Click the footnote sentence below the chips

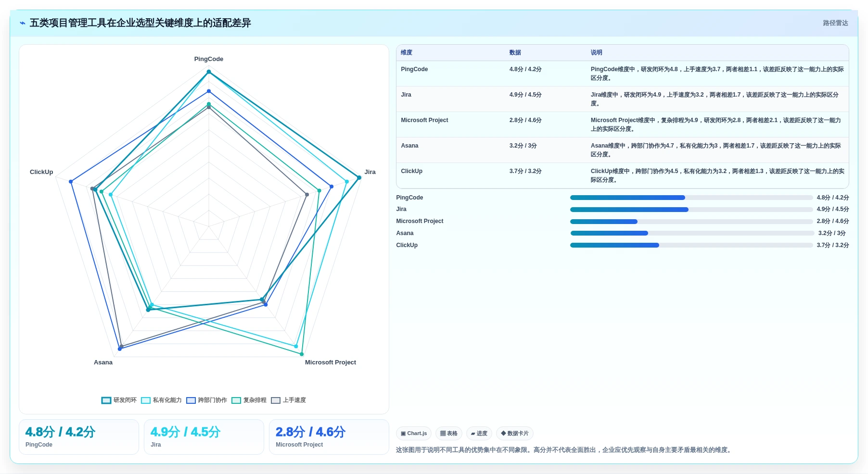tap(564, 450)
